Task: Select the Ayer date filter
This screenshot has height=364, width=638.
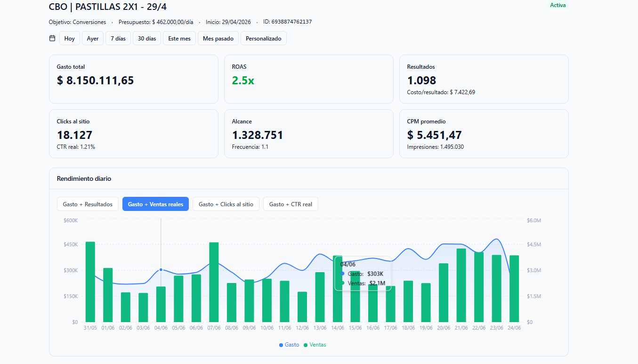Action: [x=93, y=39]
